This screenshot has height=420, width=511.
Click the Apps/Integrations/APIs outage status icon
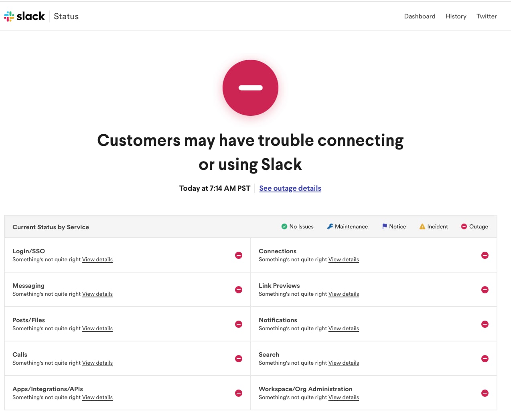(x=239, y=393)
